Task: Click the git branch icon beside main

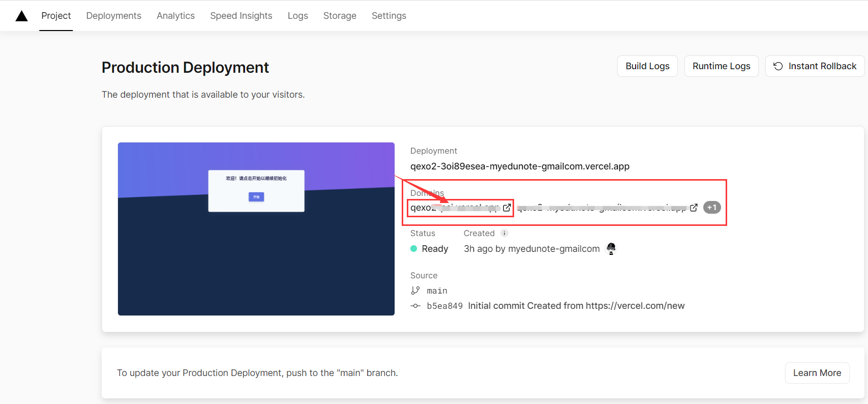Action: pos(415,291)
